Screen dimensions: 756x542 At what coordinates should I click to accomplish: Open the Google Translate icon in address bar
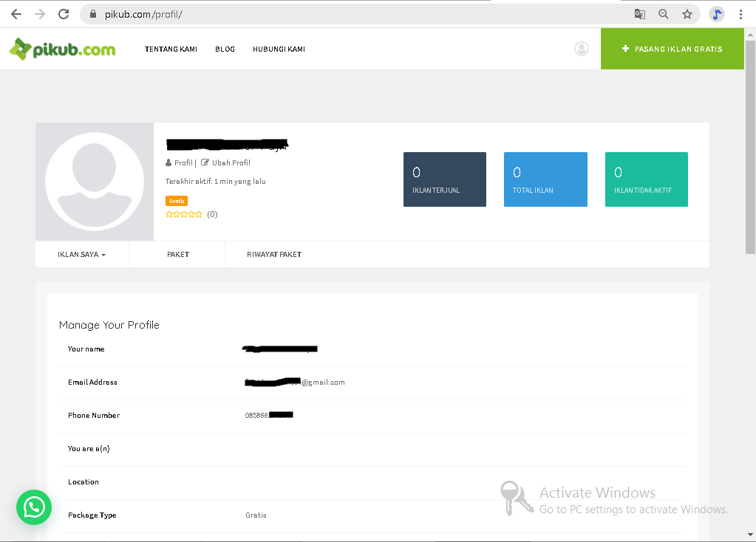[x=640, y=14]
